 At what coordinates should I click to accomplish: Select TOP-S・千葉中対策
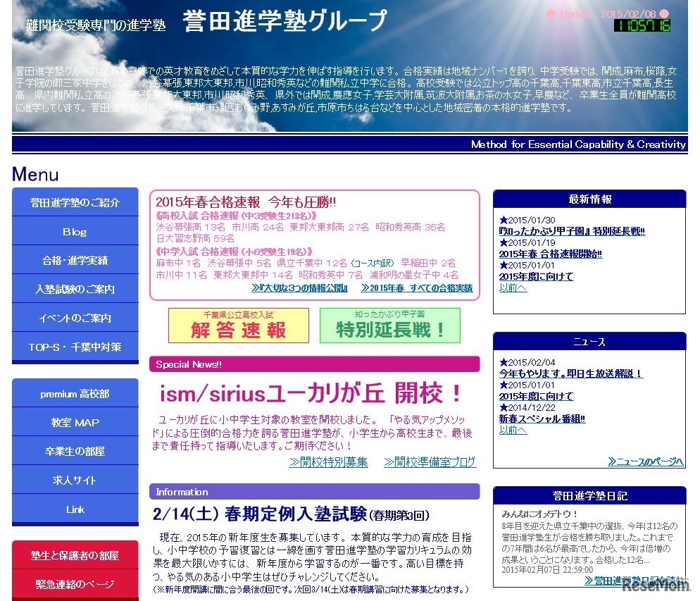pyautogui.click(x=75, y=347)
